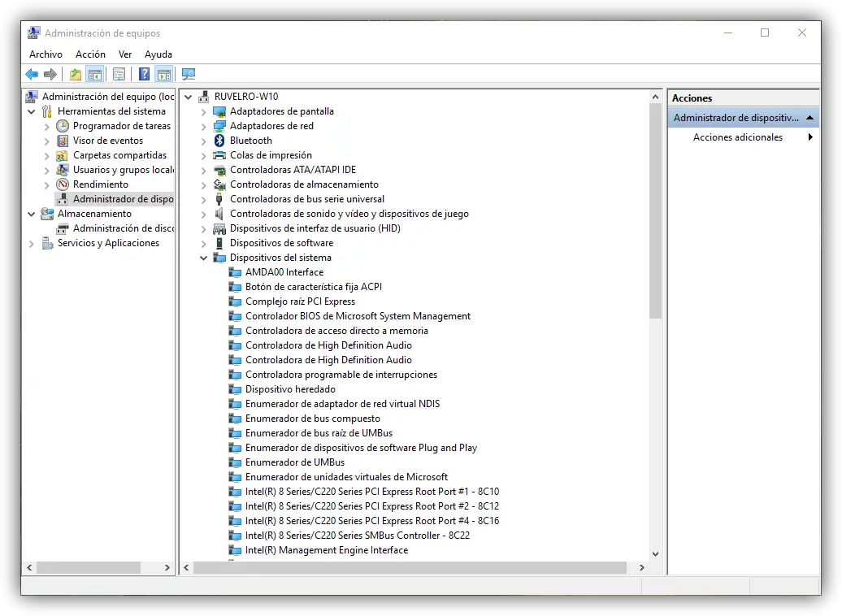Click device pane horizontal scroll left arrow
The height and width of the screenshot is (616, 842).
(x=186, y=568)
